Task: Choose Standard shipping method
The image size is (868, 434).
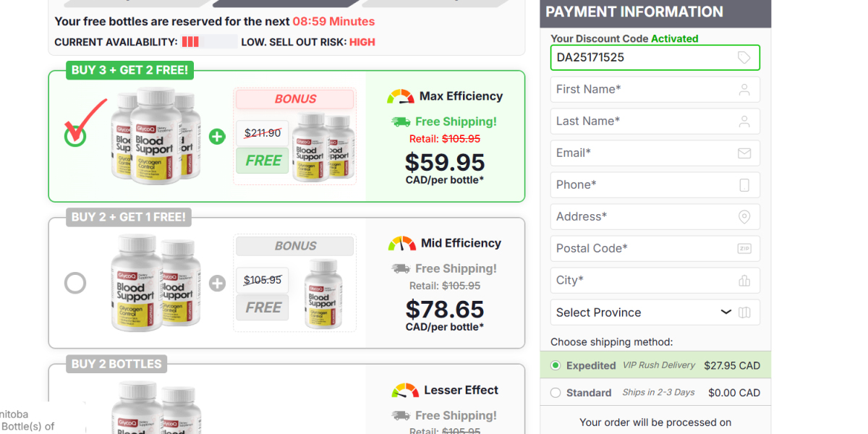Action: [556, 393]
